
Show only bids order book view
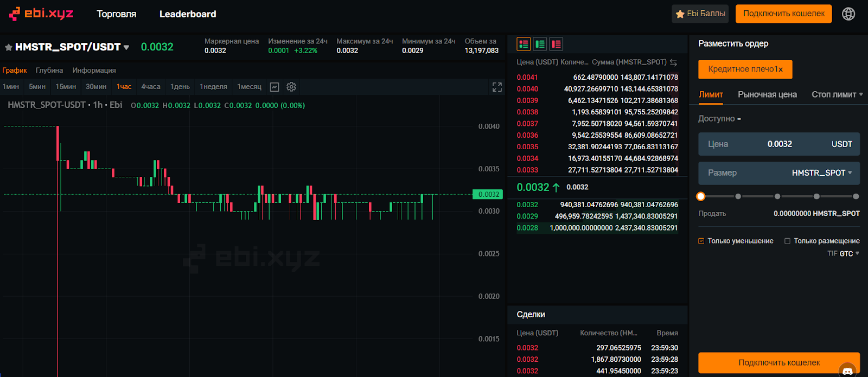tap(540, 44)
